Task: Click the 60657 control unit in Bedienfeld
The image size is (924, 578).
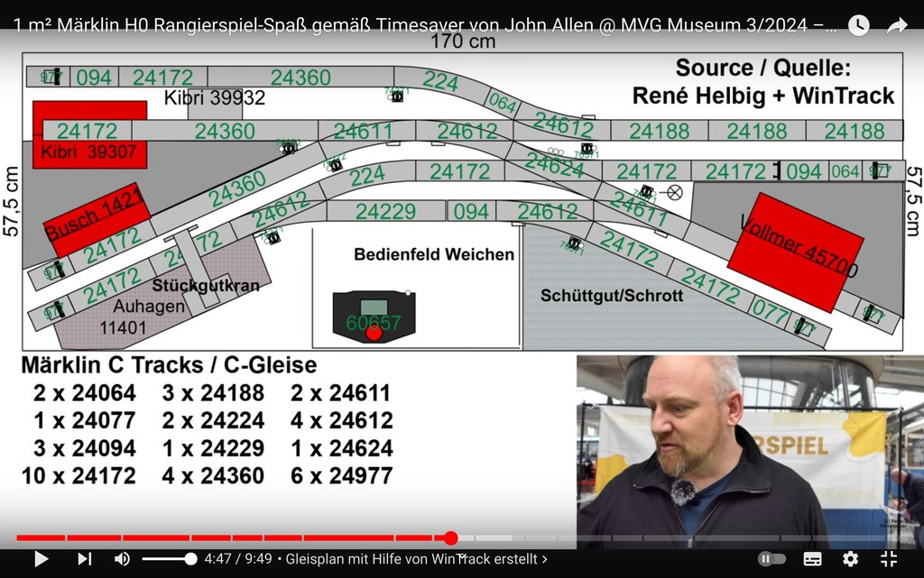Action: pyautogui.click(x=374, y=317)
